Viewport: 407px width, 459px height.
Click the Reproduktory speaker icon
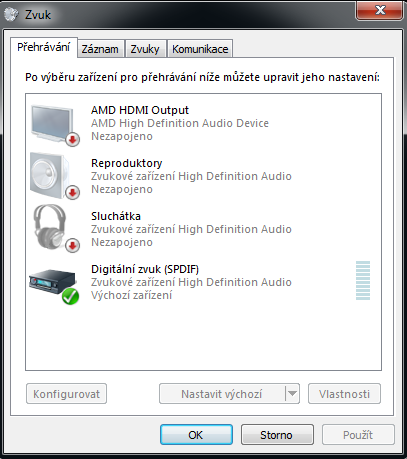(51, 175)
